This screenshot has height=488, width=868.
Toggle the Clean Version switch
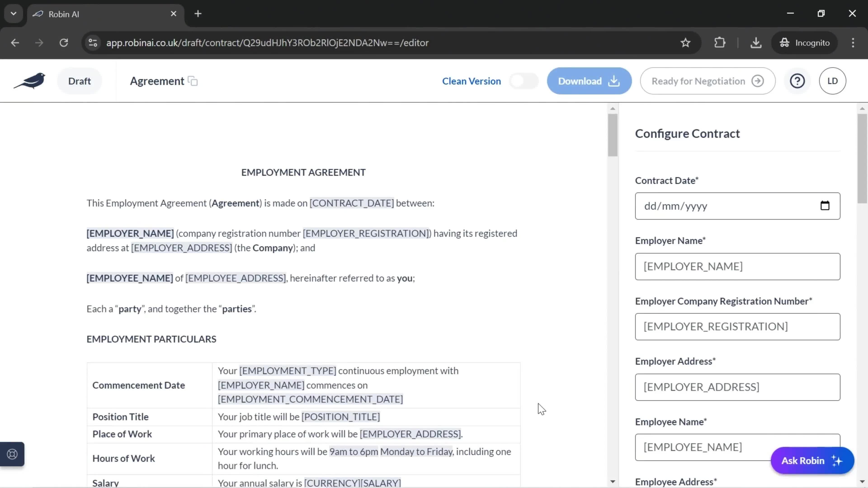[524, 80]
